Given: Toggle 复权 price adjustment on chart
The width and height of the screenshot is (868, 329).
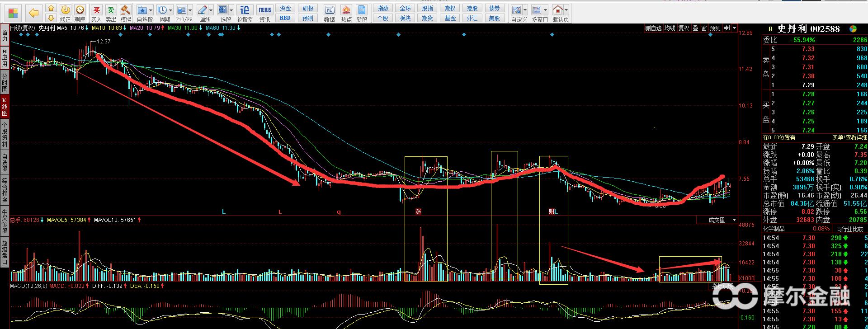Looking at the screenshot, I should (x=684, y=28).
